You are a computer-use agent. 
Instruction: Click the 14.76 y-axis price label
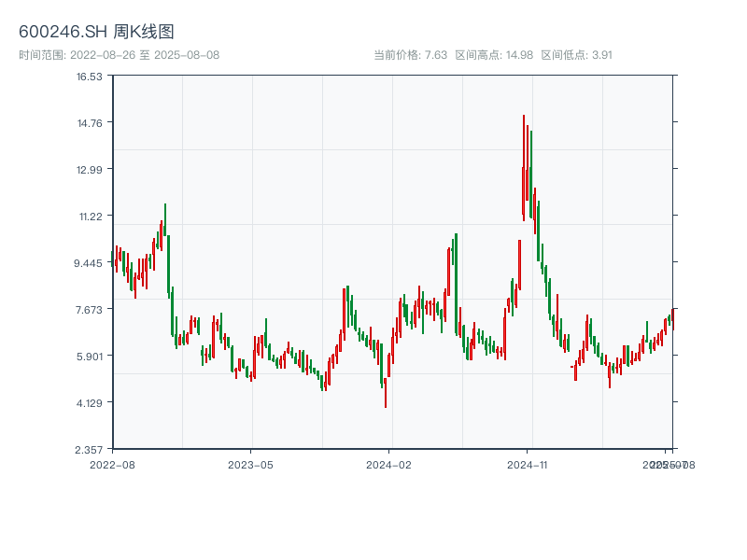click(90, 123)
